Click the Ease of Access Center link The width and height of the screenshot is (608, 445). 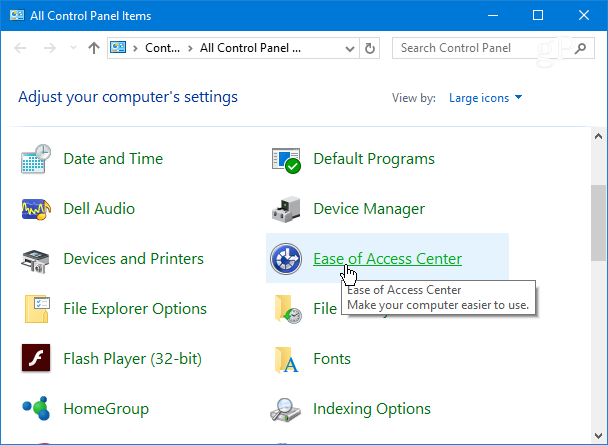click(x=387, y=259)
